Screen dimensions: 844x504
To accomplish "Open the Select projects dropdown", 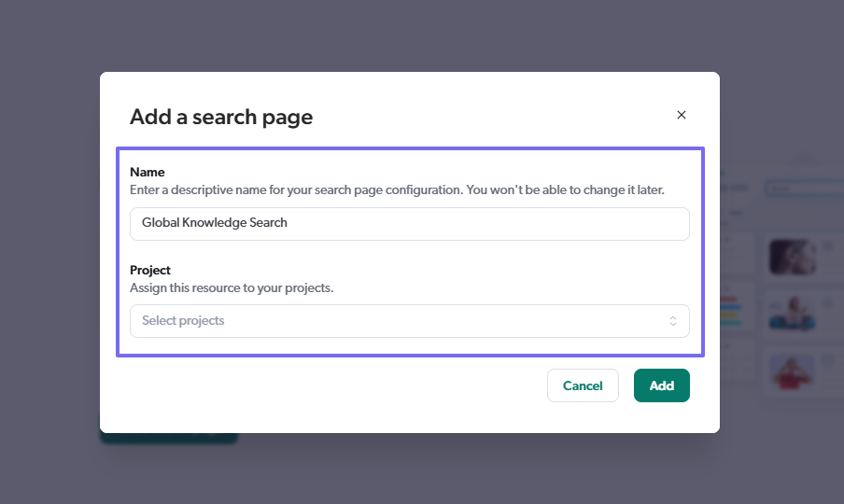I will [x=409, y=321].
